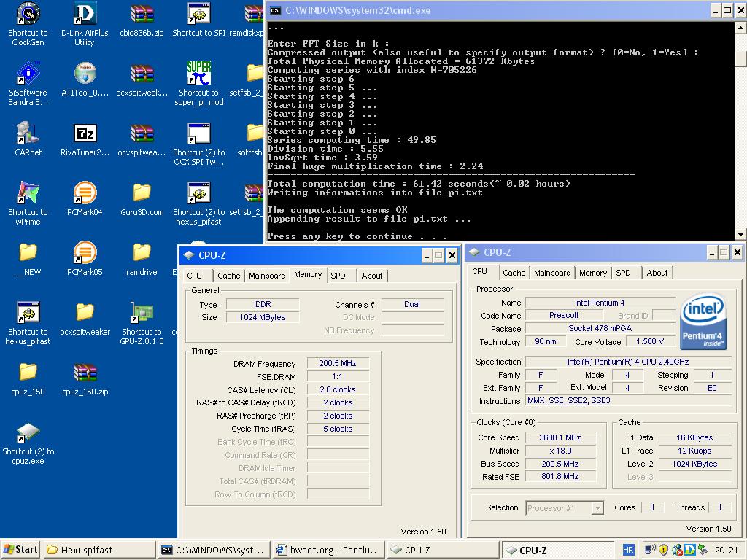Switch to cmd.exe taskbar button

(214, 550)
